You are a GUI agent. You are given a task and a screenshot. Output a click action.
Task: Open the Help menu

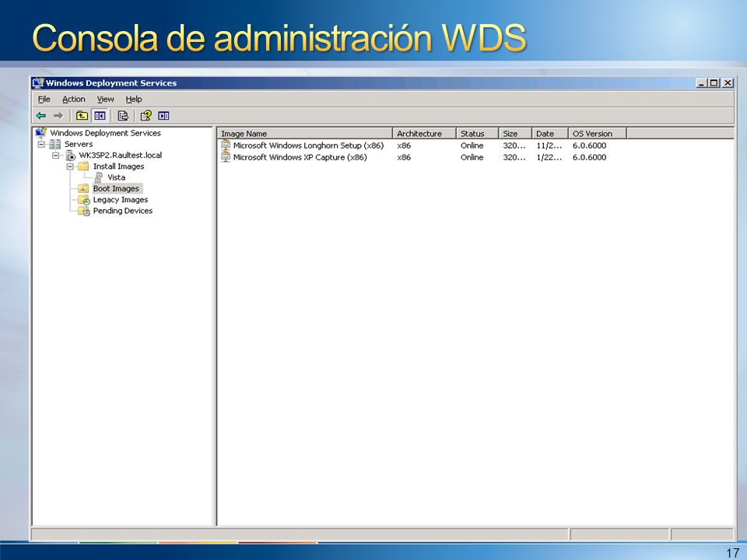(x=134, y=99)
